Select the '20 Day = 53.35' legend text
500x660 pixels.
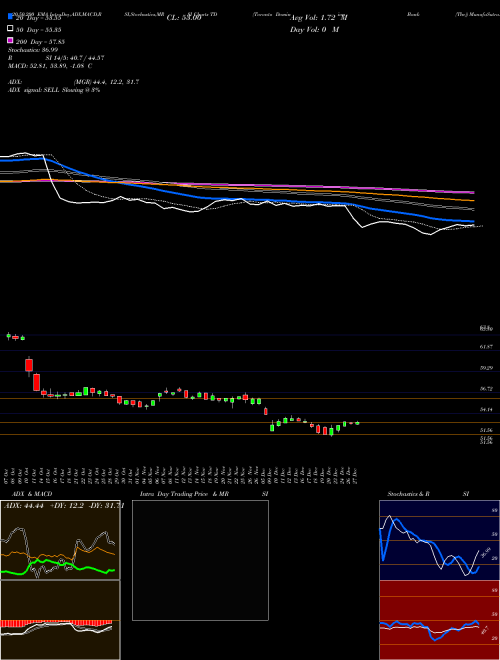pos(38,18)
